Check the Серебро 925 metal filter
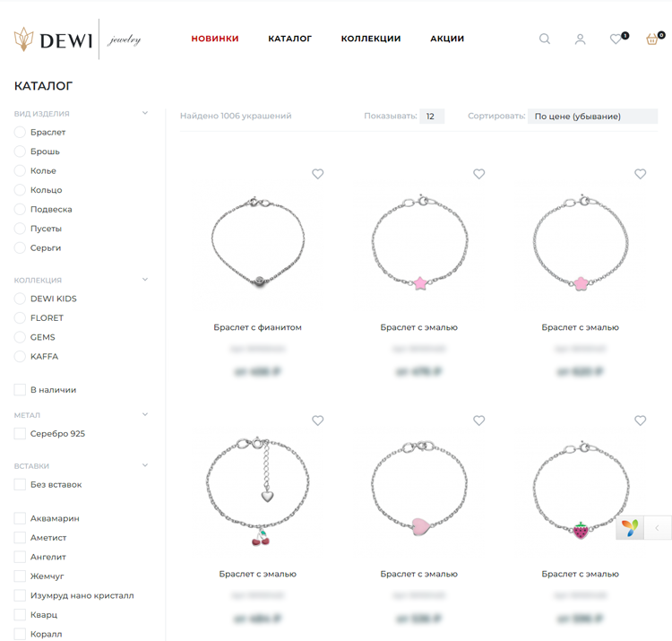The width and height of the screenshot is (672, 641). [20, 434]
